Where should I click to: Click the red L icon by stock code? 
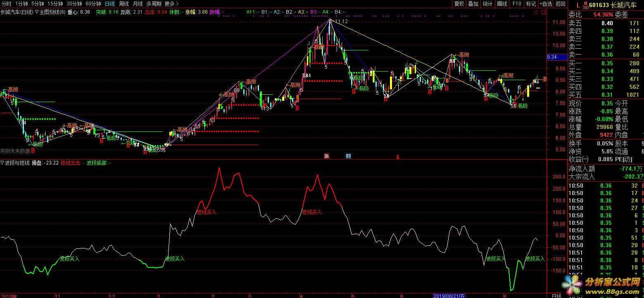(x=578, y=5)
